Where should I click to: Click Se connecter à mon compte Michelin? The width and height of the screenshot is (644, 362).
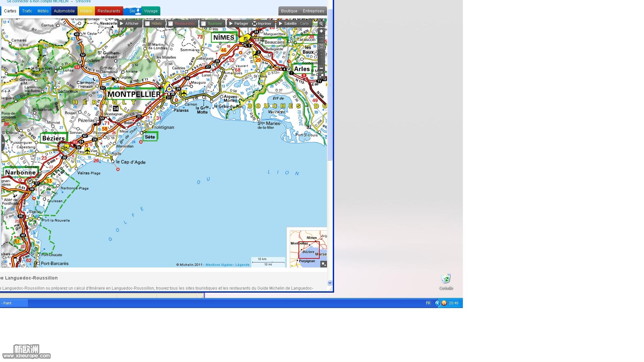coord(38,1)
